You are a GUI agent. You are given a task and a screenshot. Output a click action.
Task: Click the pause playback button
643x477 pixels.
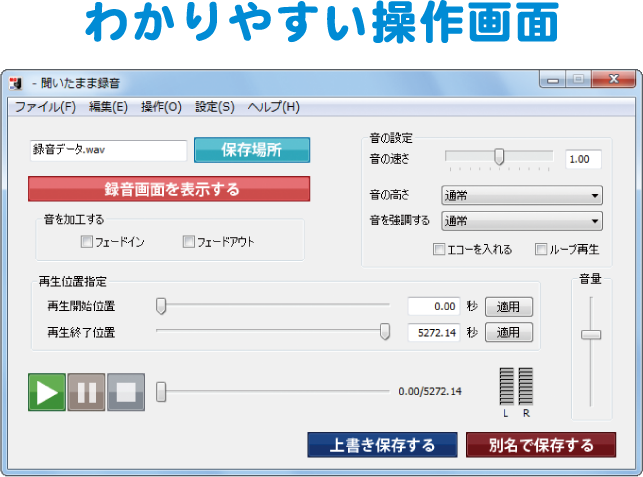86,392
